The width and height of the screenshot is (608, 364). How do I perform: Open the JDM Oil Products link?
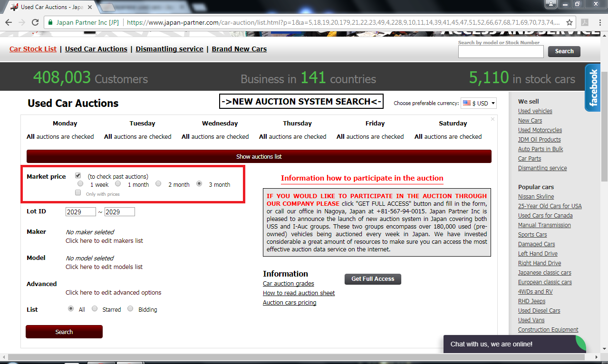coord(540,140)
